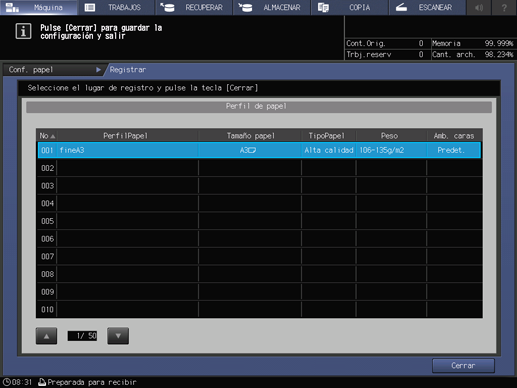Click the Tamaño papel column header
Viewport: 517px width, 388px height.
[250, 136]
